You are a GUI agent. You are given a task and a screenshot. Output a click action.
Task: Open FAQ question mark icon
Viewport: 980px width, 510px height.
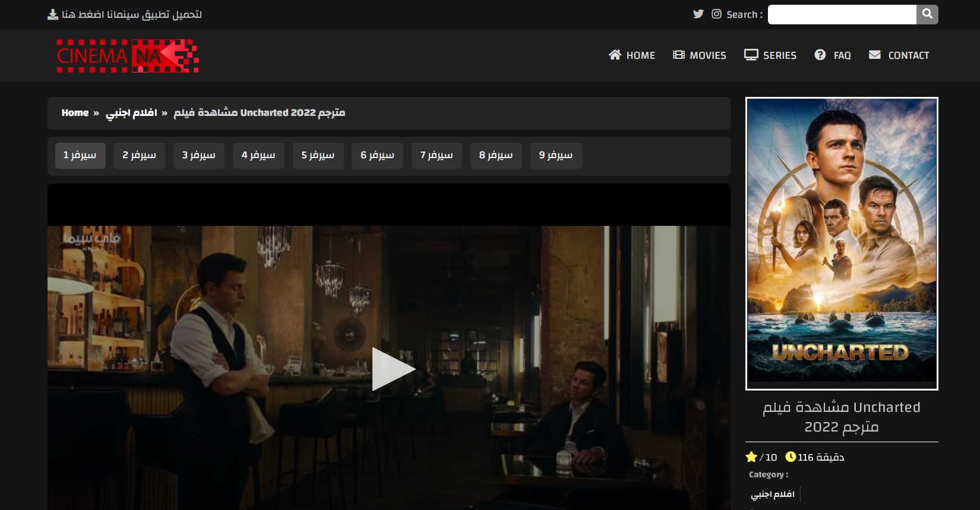coord(820,55)
